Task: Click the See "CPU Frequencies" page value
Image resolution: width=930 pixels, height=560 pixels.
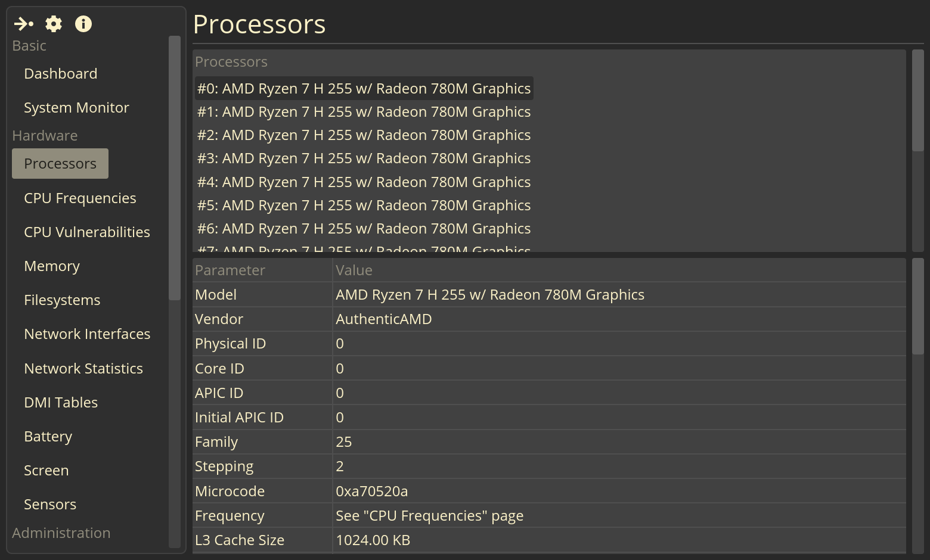Action: (429, 516)
